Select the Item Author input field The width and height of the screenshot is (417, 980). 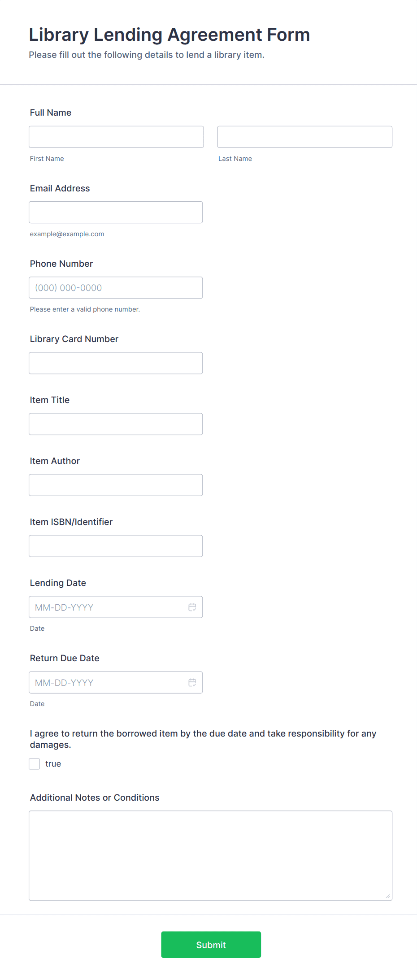[116, 485]
